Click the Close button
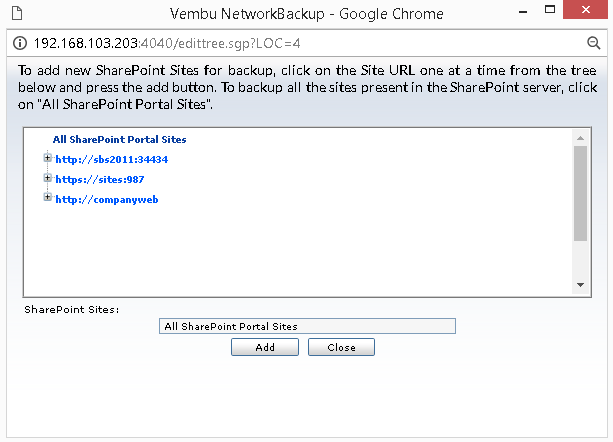 pyautogui.click(x=341, y=347)
